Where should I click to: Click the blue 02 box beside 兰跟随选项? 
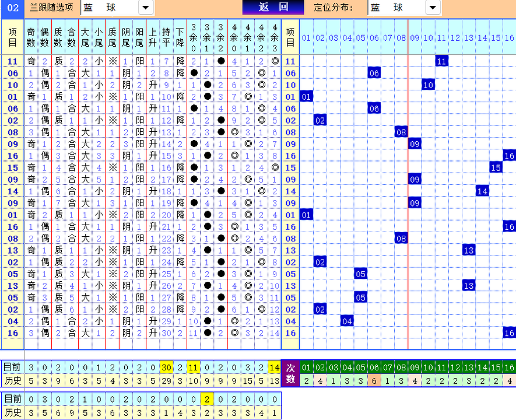coord(12,8)
